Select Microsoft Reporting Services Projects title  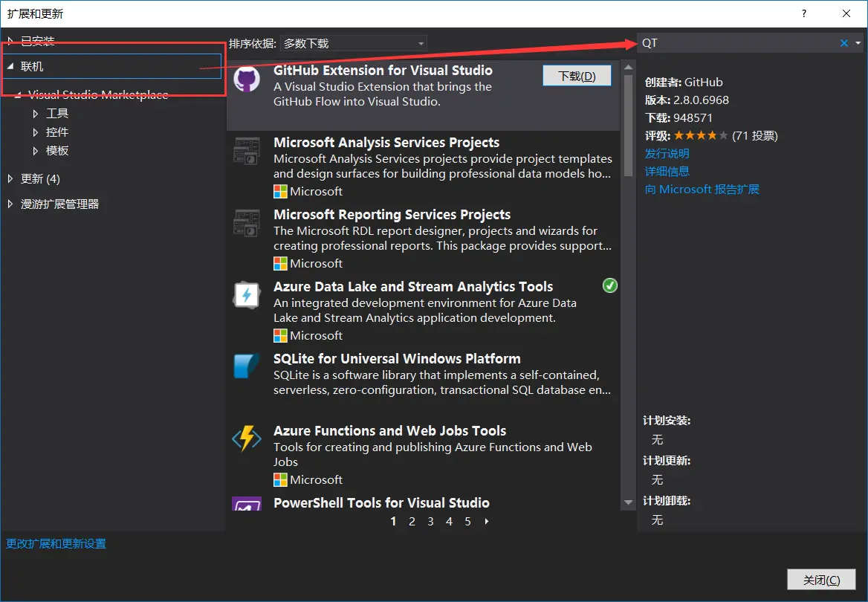(392, 214)
